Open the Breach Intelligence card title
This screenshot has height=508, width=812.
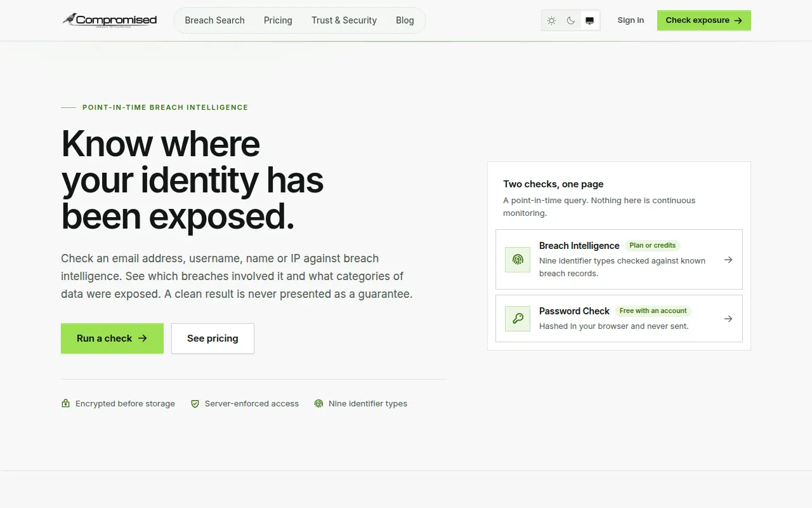pos(579,246)
